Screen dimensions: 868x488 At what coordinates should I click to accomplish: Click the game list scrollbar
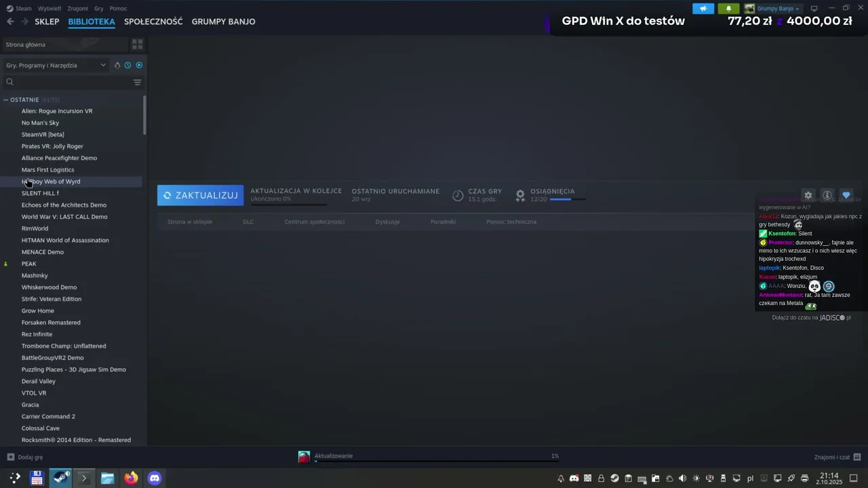(x=144, y=115)
